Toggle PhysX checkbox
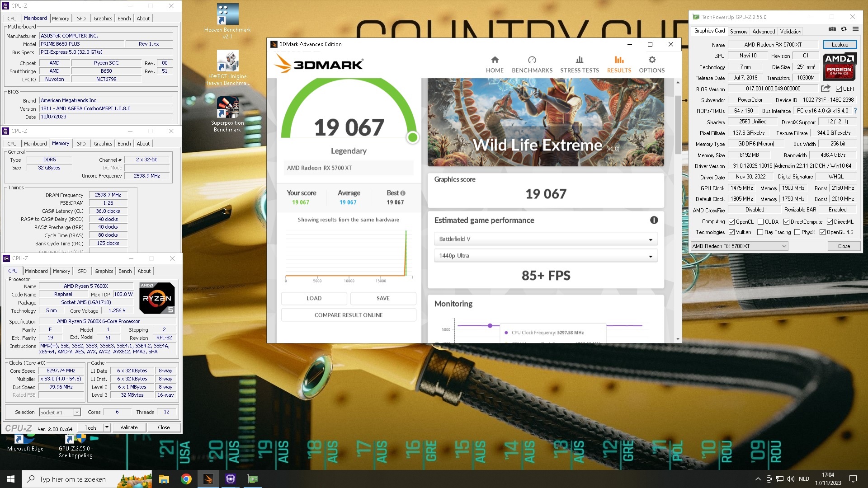868x488 pixels. pyautogui.click(x=797, y=232)
